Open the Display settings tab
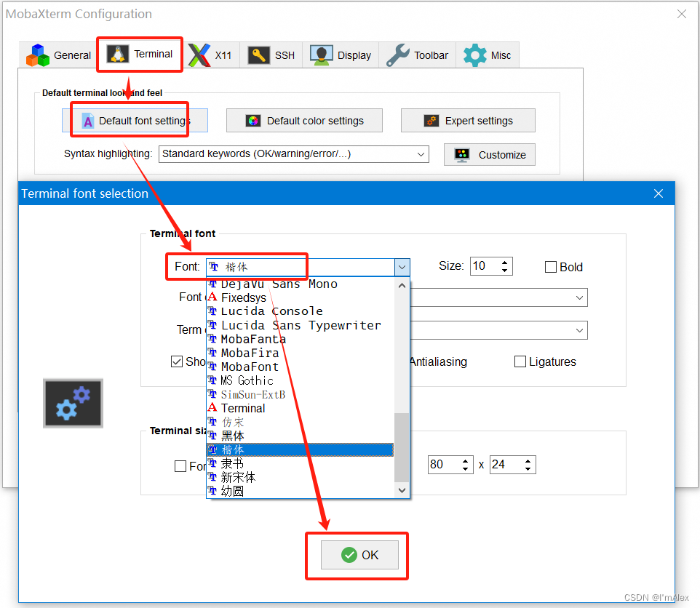This screenshot has height=608, width=700. point(341,55)
